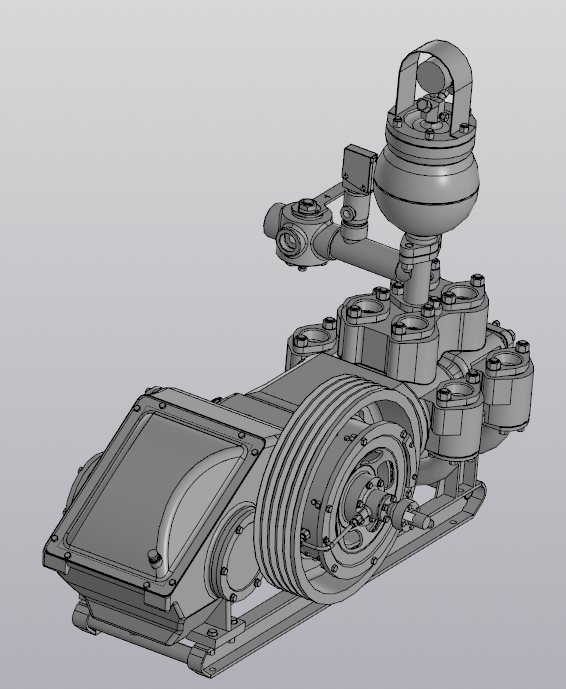Pick the small plug on the inspection cover
This screenshot has height=689, width=566.
coord(154,557)
